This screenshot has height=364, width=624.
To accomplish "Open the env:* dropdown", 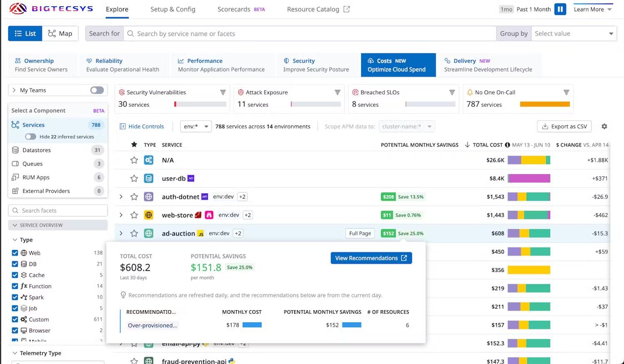I will point(196,126).
